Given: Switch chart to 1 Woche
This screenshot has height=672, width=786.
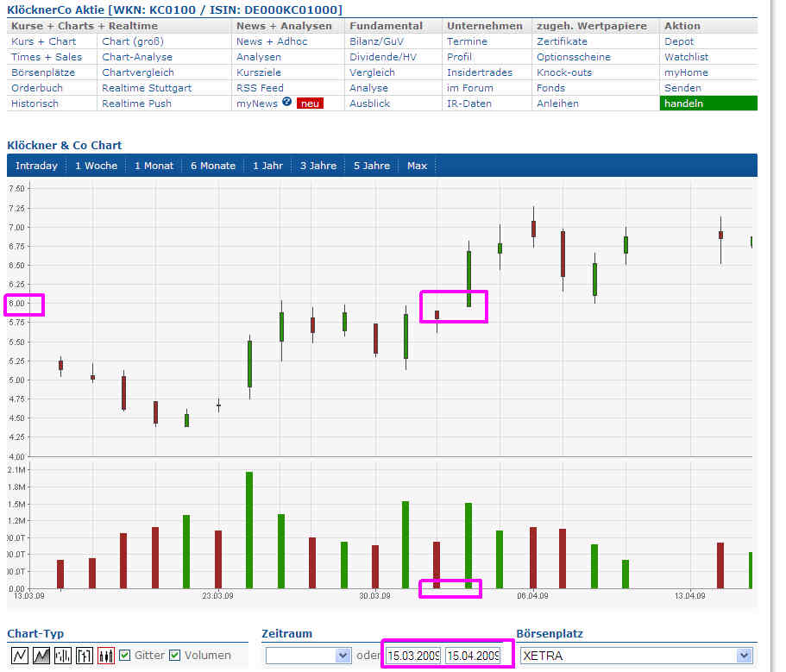Looking at the screenshot, I should (96, 166).
